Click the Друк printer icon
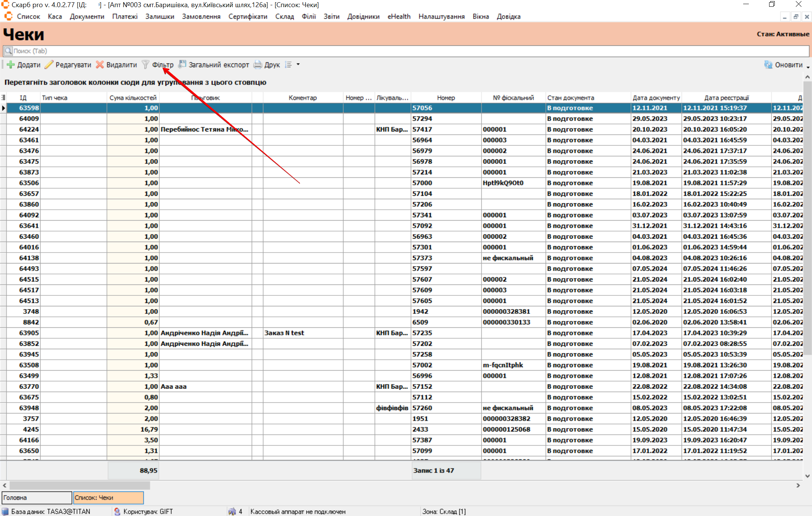Image resolution: width=812 pixels, height=516 pixels. pos(258,65)
